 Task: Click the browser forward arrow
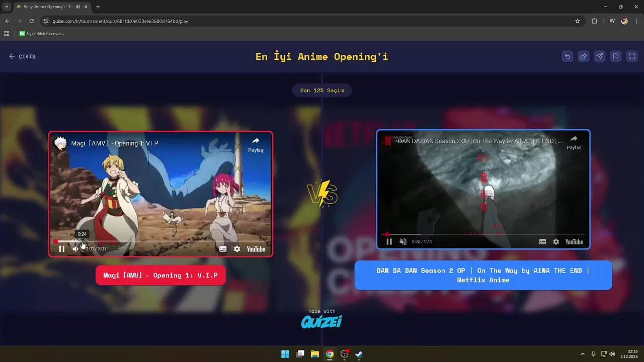pyautogui.click(x=19, y=21)
